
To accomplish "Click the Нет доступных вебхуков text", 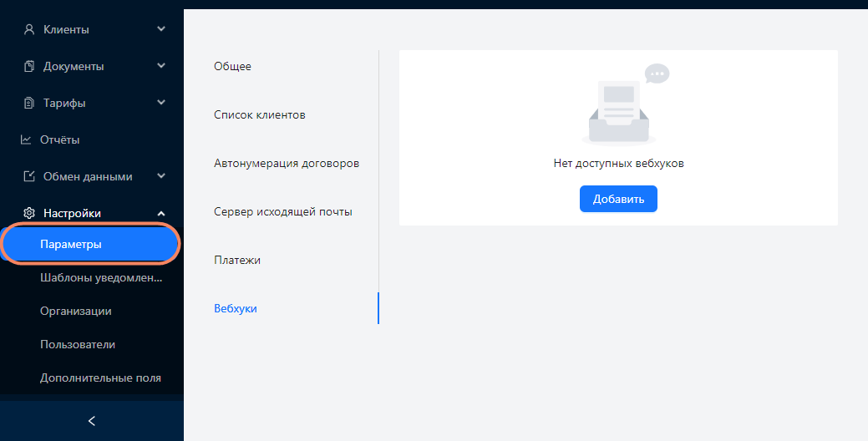I will click(x=618, y=164).
